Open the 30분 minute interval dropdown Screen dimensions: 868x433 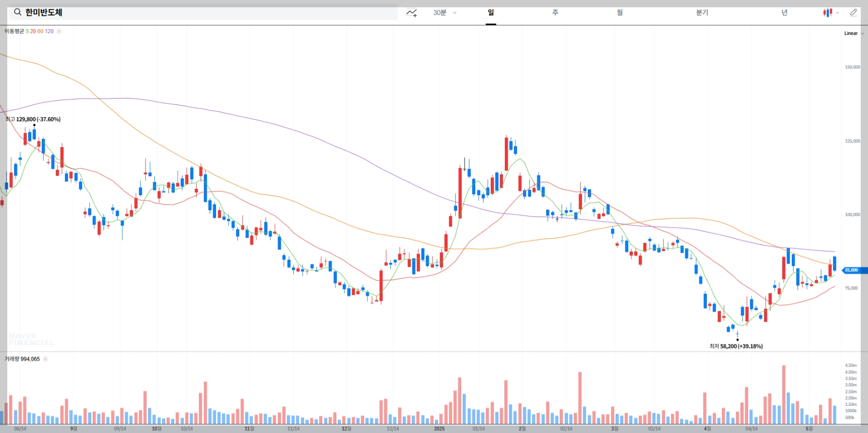pos(445,13)
